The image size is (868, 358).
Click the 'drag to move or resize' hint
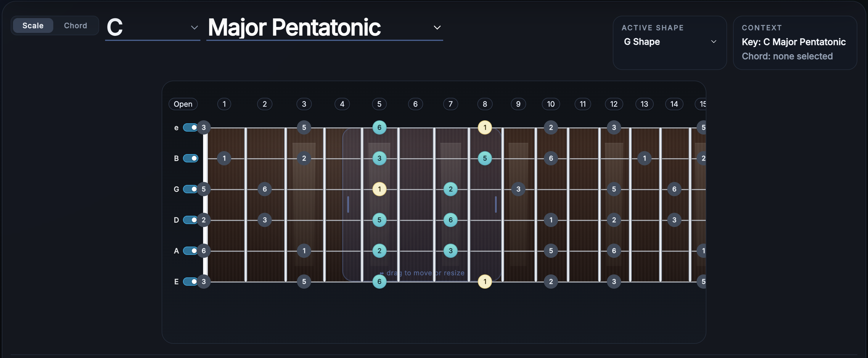click(x=422, y=273)
